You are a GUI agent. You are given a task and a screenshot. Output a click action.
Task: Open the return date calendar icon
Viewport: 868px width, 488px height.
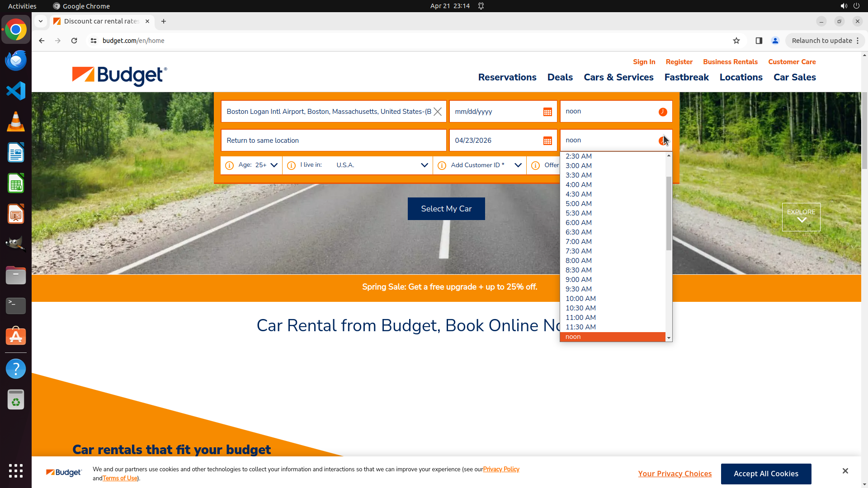(547, 141)
